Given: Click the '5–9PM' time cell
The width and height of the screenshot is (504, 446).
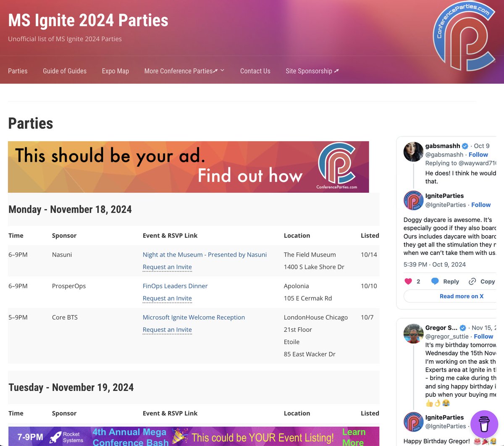Looking at the screenshot, I should (x=18, y=317).
